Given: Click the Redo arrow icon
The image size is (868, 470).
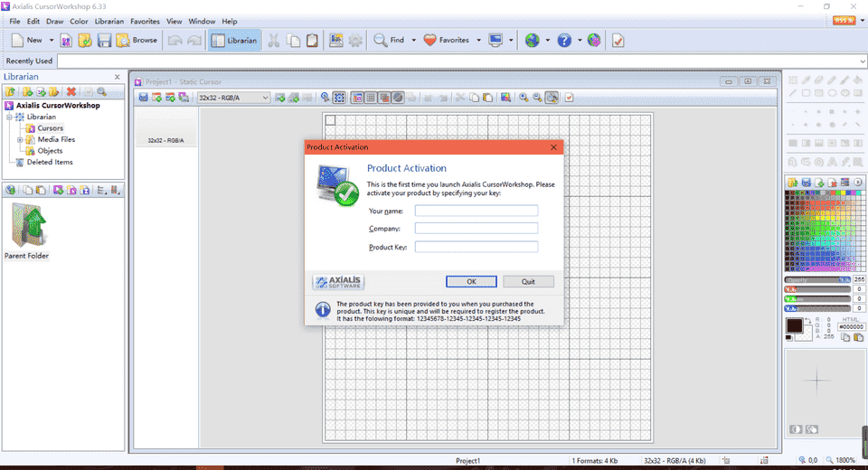Looking at the screenshot, I should point(194,41).
